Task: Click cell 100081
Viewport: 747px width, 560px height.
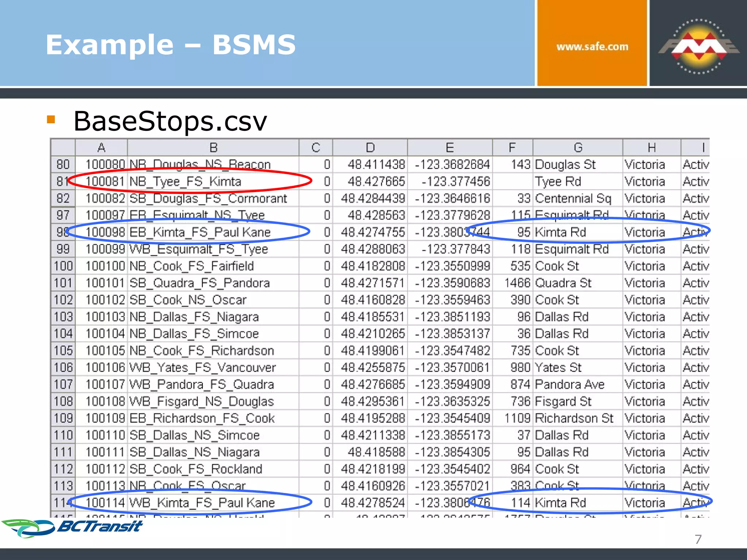Action: [x=101, y=182]
